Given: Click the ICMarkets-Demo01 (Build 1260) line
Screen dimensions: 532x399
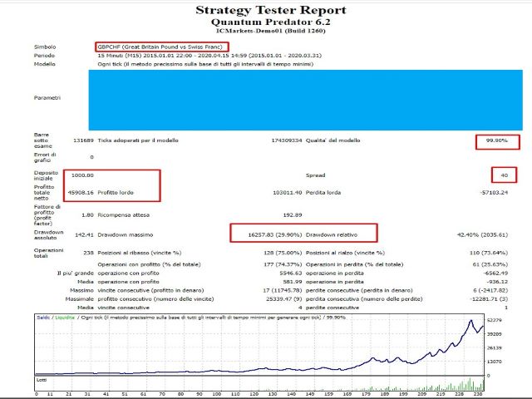Looking at the screenshot, I should point(271,31).
